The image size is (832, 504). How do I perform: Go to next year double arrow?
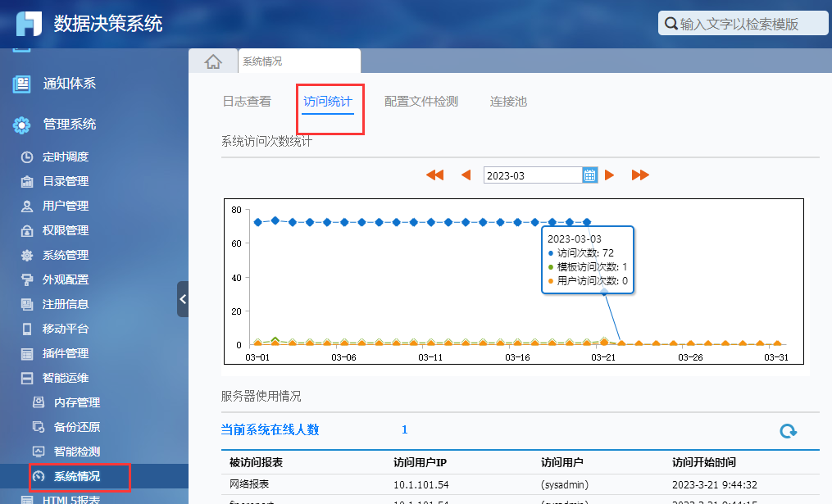coord(640,175)
